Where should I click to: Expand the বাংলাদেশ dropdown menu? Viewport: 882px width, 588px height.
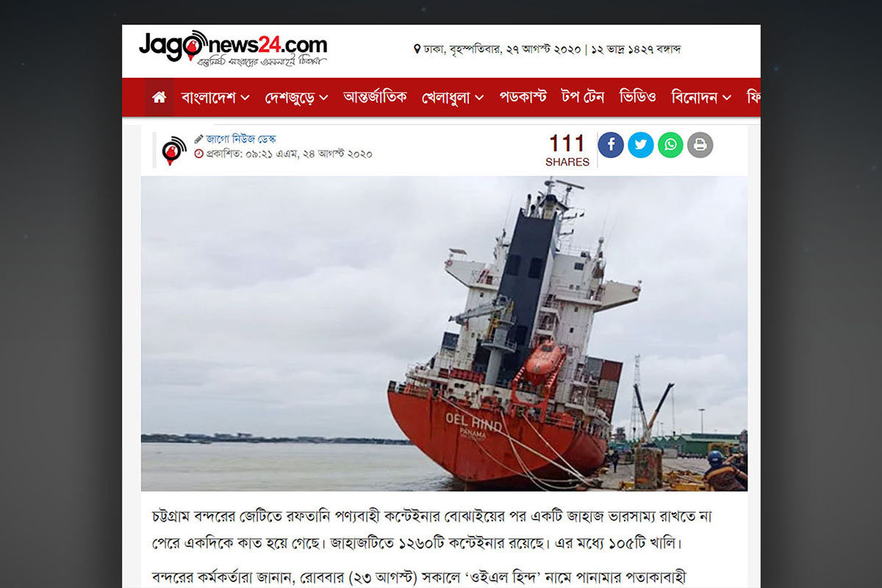(215, 97)
